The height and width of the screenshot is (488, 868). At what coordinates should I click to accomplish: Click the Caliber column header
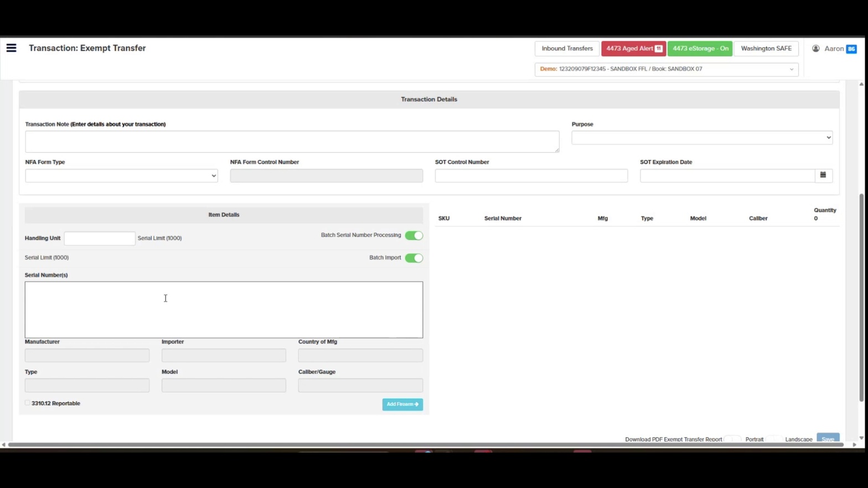[758, 219]
